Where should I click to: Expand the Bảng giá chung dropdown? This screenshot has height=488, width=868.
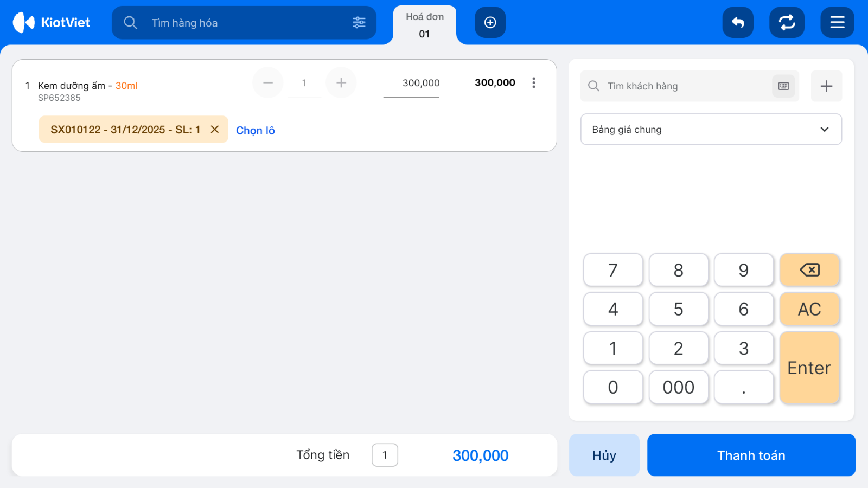point(711,129)
